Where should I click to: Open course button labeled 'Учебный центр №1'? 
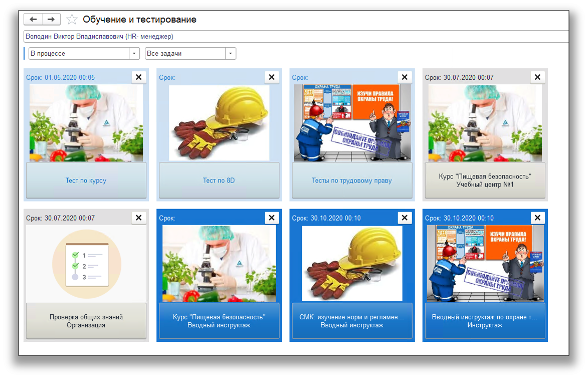485,180
